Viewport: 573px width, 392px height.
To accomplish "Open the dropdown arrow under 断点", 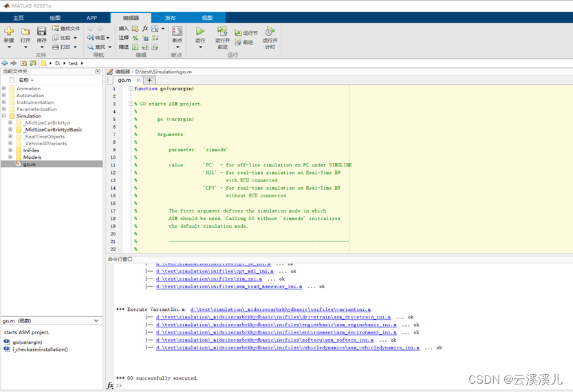I will click(177, 47).
